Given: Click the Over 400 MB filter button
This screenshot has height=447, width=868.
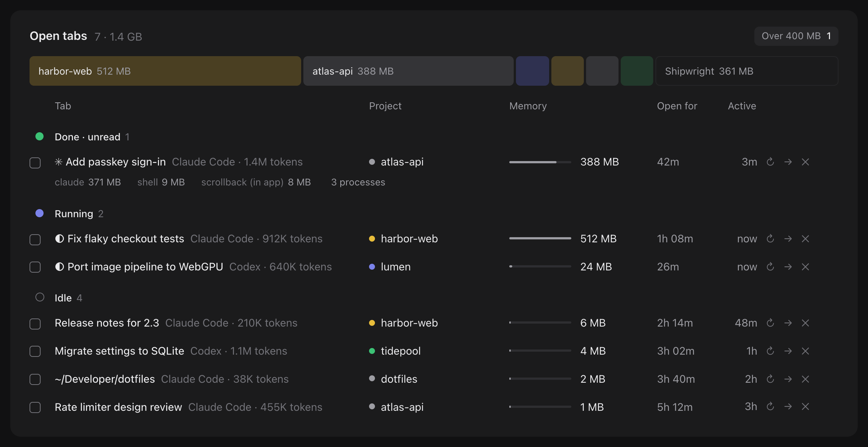Looking at the screenshot, I should click(x=796, y=36).
